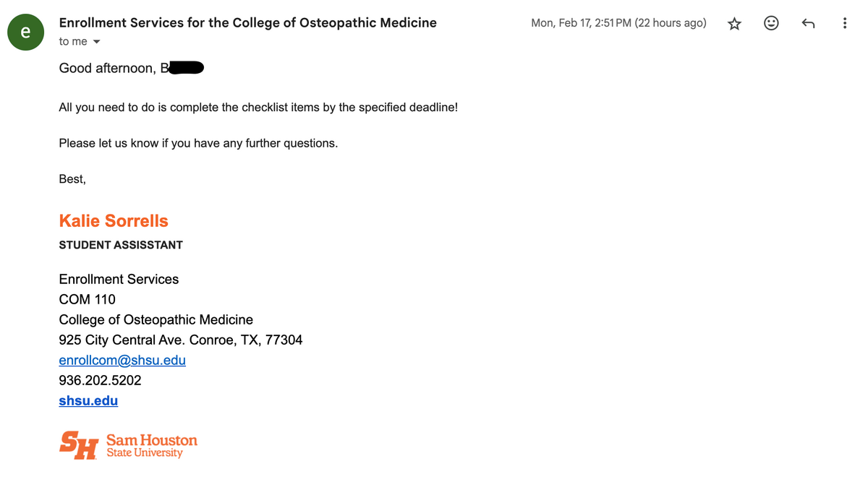This screenshot has width=868, height=482.
Task: Click the "Good afternoon" greeting line
Action: pyautogui.click(x=107, y=69)
